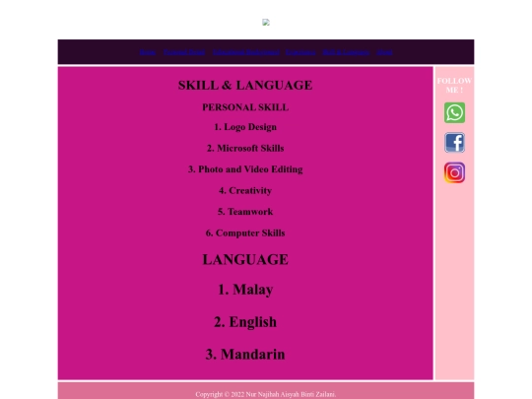Click the '6. Computer Skills' item

tap(245, 233)
